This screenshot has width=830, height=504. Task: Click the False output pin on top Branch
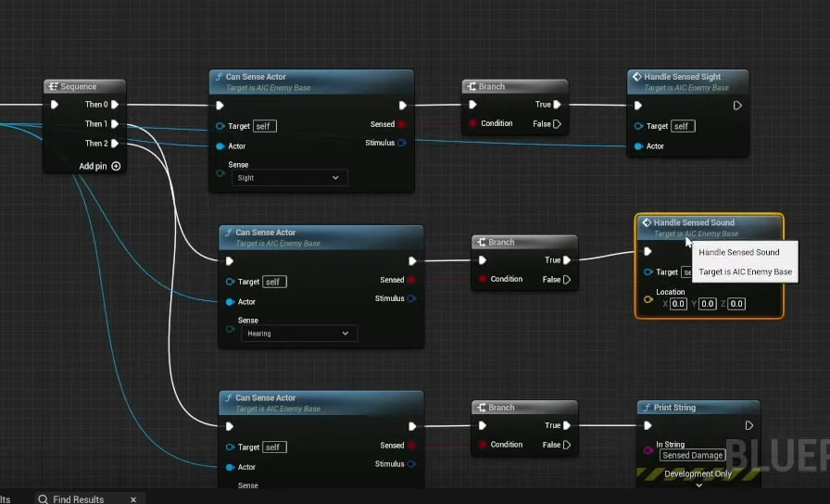coord(557,124)
